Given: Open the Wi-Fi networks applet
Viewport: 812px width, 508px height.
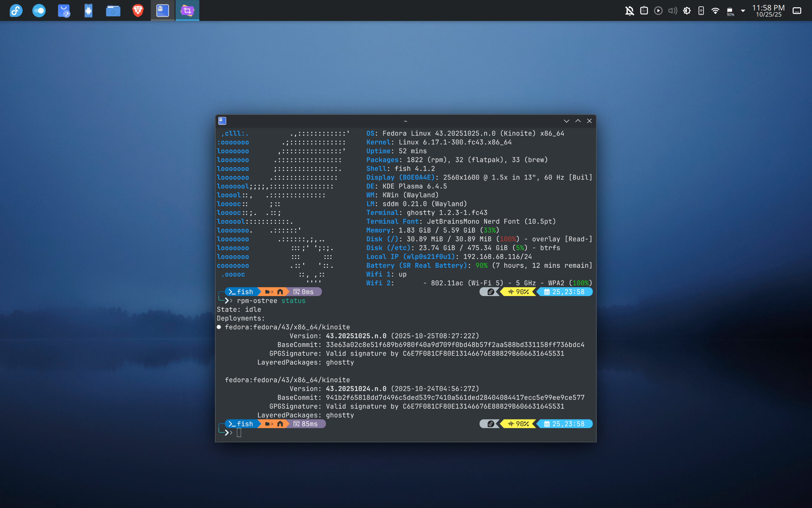Looking at the screenshot, I should [715, 10].
